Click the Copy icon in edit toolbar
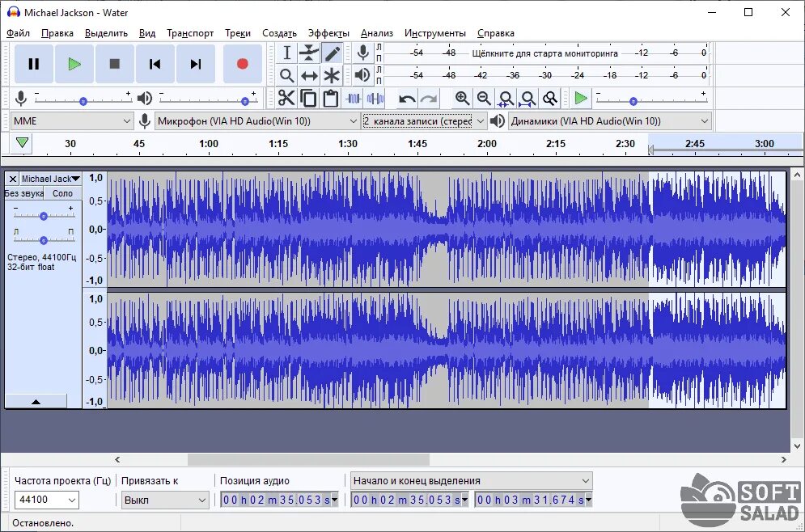Image resolution: width=805 pixels, height=532 pixels. (x=308, y=98)
